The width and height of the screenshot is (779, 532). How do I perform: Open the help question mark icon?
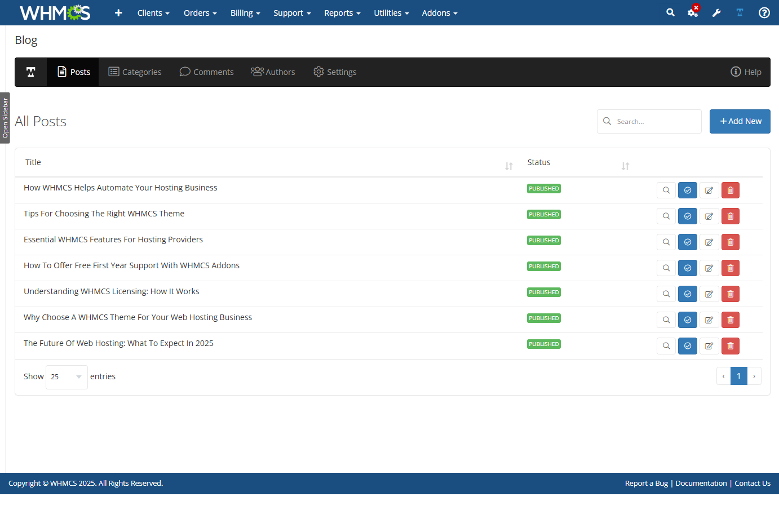point(764,12)
